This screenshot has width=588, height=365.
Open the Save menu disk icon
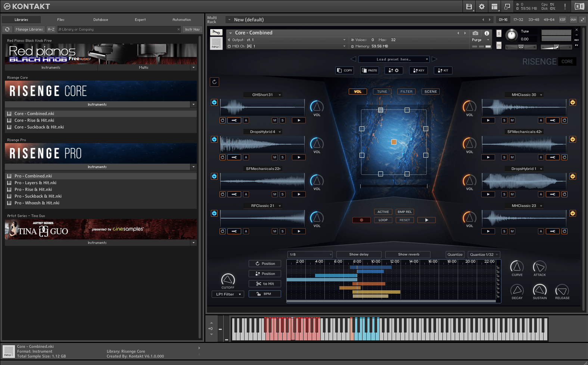click(x=469, y=6)
